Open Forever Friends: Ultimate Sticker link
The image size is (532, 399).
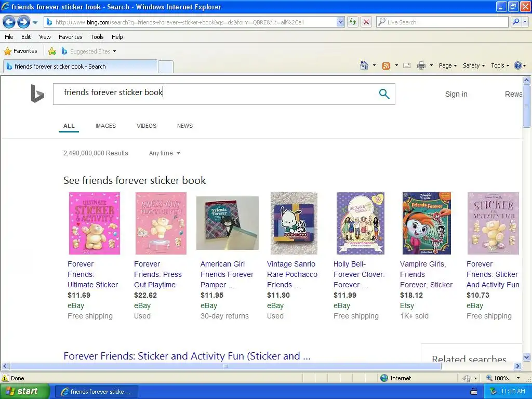(92, 274)
